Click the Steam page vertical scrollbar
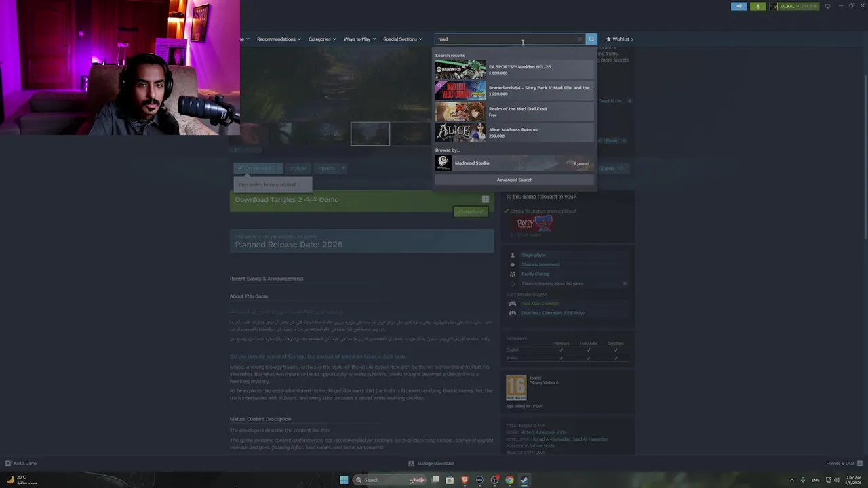Screen dimensions: 868x488 point(865,156)
